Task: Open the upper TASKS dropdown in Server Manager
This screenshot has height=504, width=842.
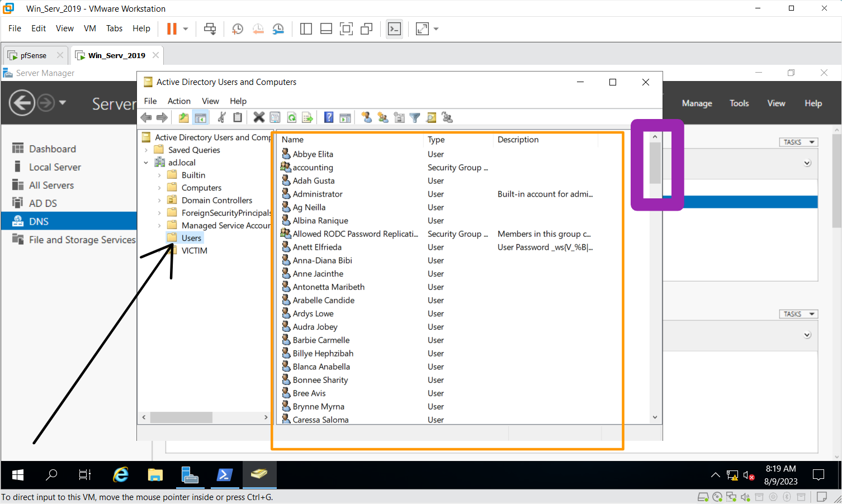Action: (x=798, y=142)
